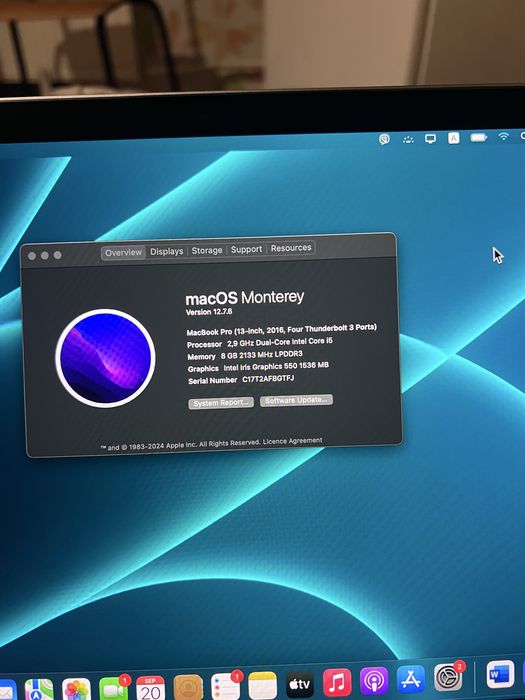This screenshot has width=525, height=700.
Task: Open the Wi-Fi menu
Action: tap(504, 136)
